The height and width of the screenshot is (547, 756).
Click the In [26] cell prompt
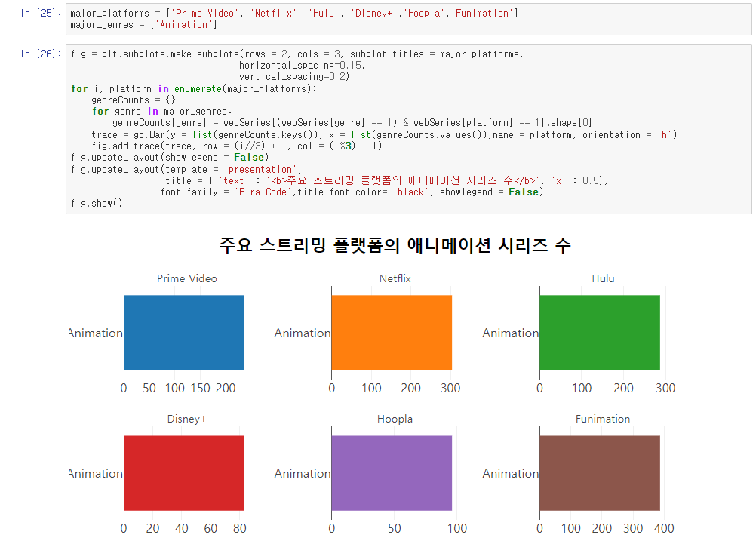click(41, 54)
